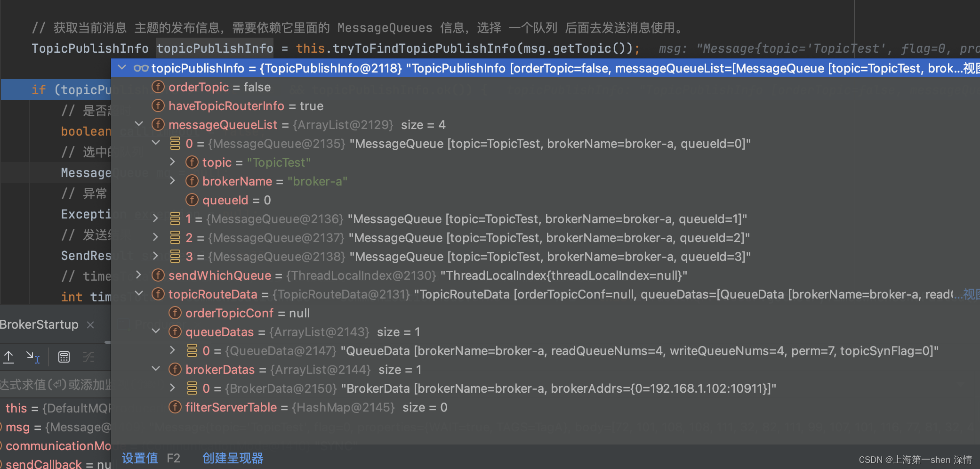This screenshot has height=469, width=980.
Task: Click the haveTopicRouterInfo field icon
Action: pos(158,106)
